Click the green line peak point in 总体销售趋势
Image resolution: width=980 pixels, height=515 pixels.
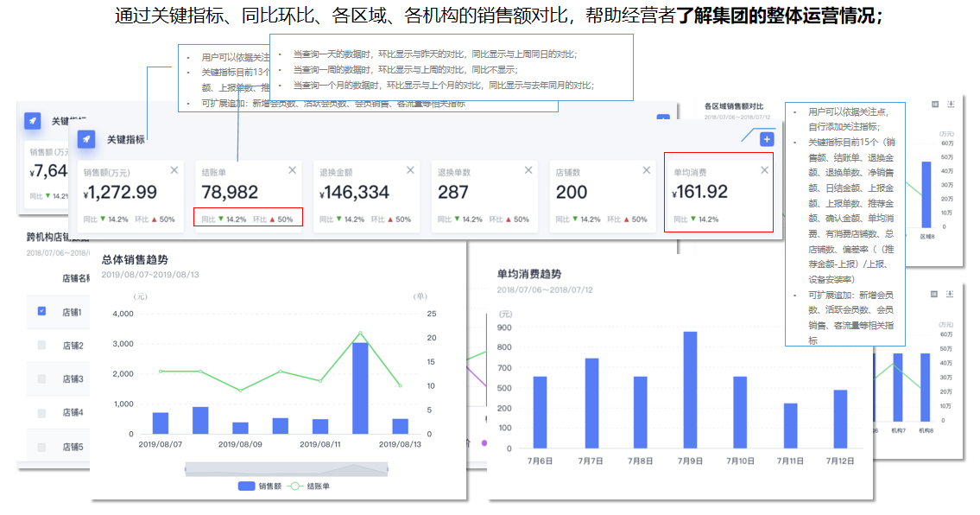(360, 333)
